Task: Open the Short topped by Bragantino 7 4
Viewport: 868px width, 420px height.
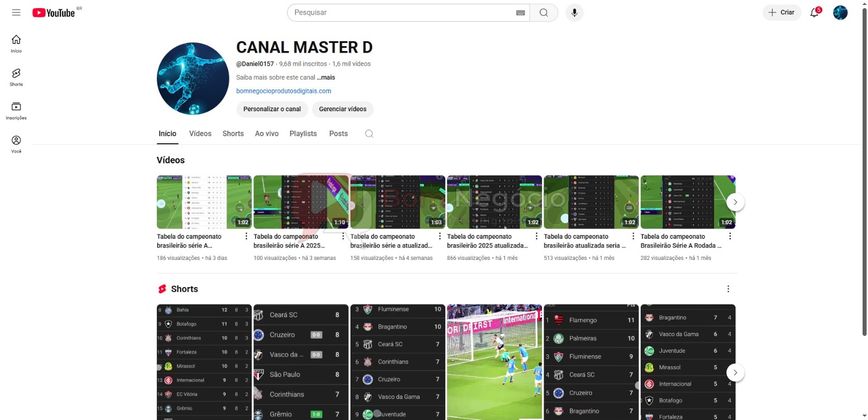Action: click(688, 362)
